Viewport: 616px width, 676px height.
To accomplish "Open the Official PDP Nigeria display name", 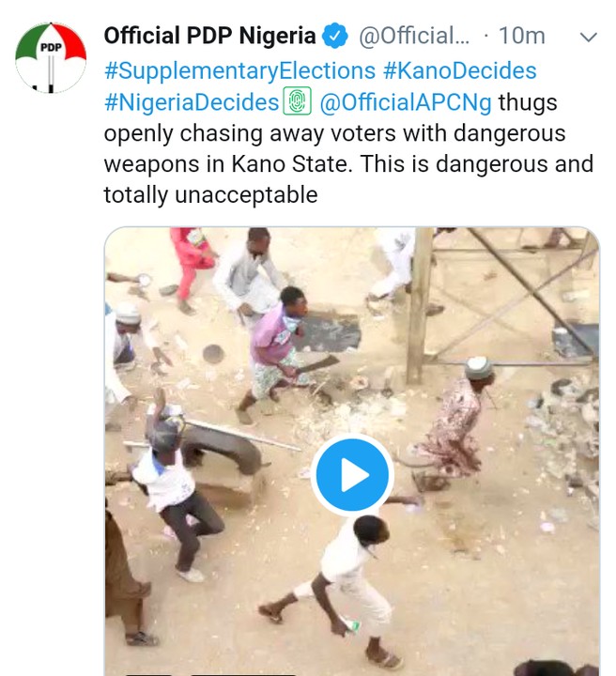I will pyautogui.click(x=209, y=37).
